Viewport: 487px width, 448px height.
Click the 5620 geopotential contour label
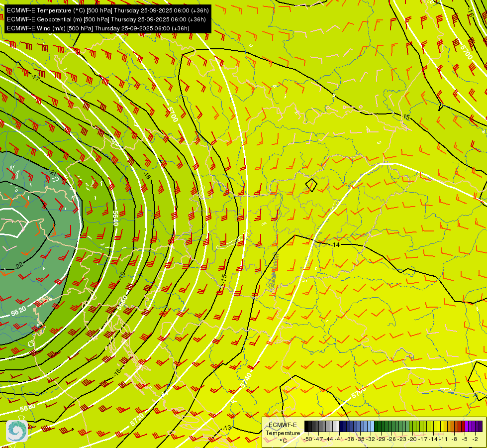coord(18,311)
